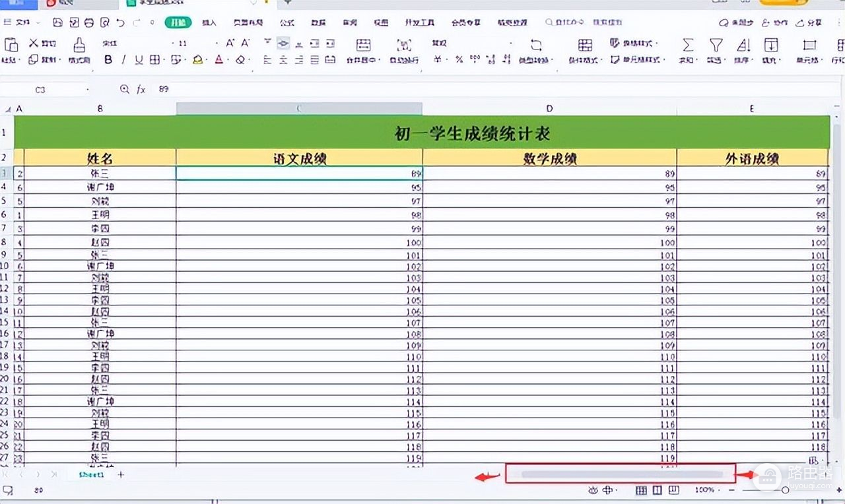Toggle bold formatting
Image resolution: width=845 pixels, height=504 pixels.
click(108, 59)
